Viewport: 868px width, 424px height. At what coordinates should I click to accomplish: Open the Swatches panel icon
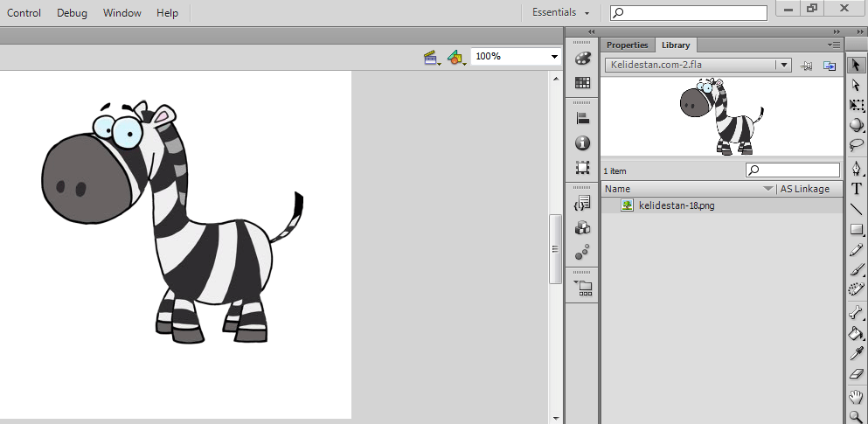click(x=582, y=83)
